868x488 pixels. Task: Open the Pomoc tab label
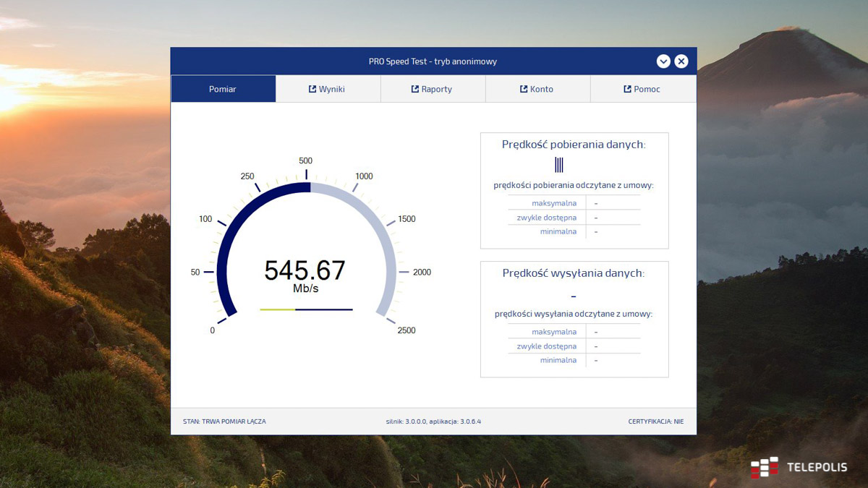coord(647,89)
